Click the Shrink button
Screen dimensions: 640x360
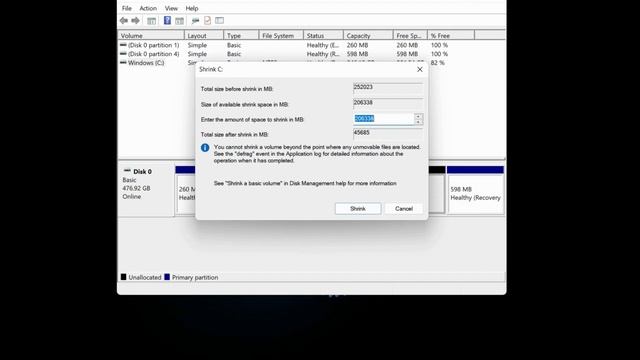[358, 209]
